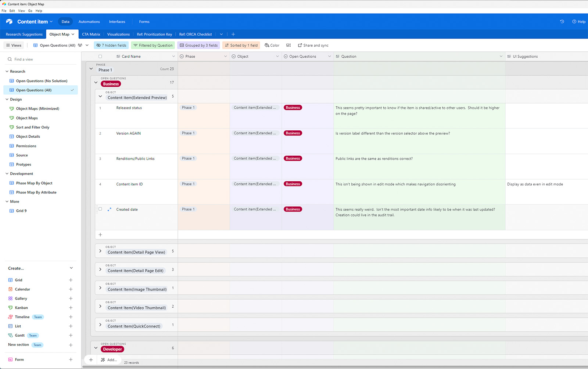Add a new Form view with plus

tap(71, 359)
